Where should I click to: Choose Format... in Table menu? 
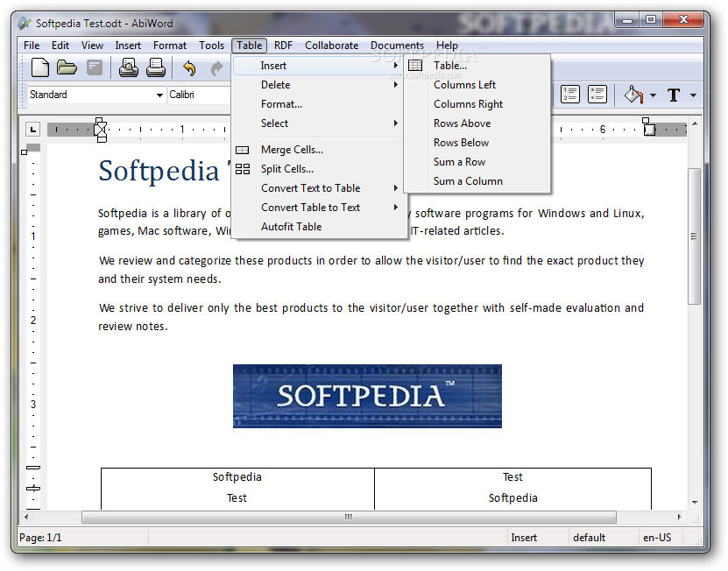(318, 104)
